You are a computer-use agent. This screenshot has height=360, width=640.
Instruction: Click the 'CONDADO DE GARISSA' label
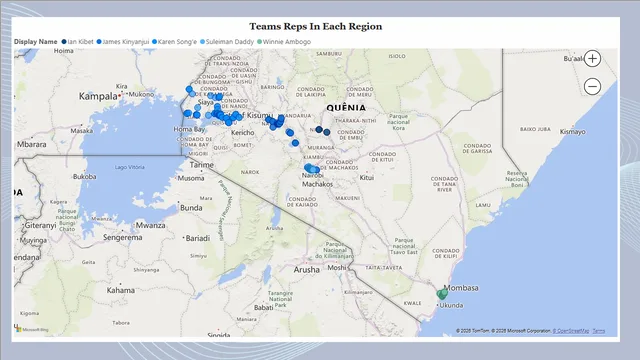tap(477, 149)
